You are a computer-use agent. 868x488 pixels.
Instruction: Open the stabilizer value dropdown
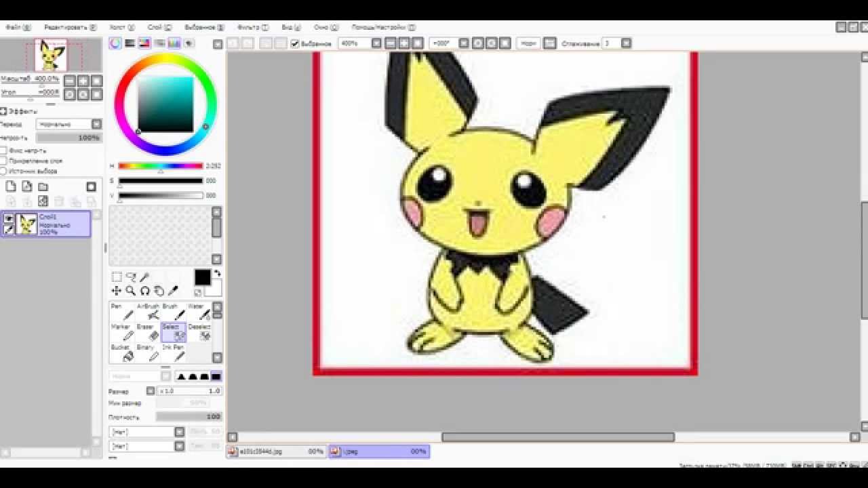pyautogui.click(x=626, y=43)
